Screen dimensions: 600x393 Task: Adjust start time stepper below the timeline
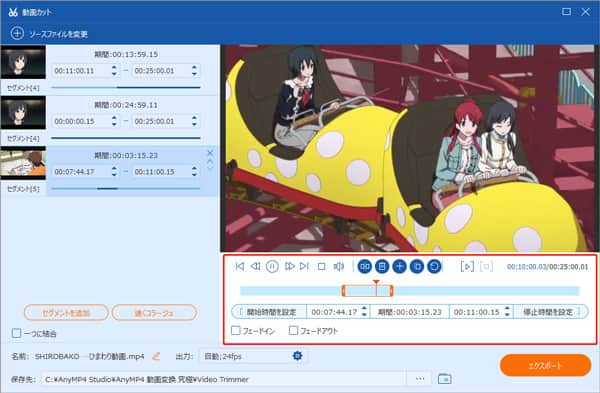364,312
